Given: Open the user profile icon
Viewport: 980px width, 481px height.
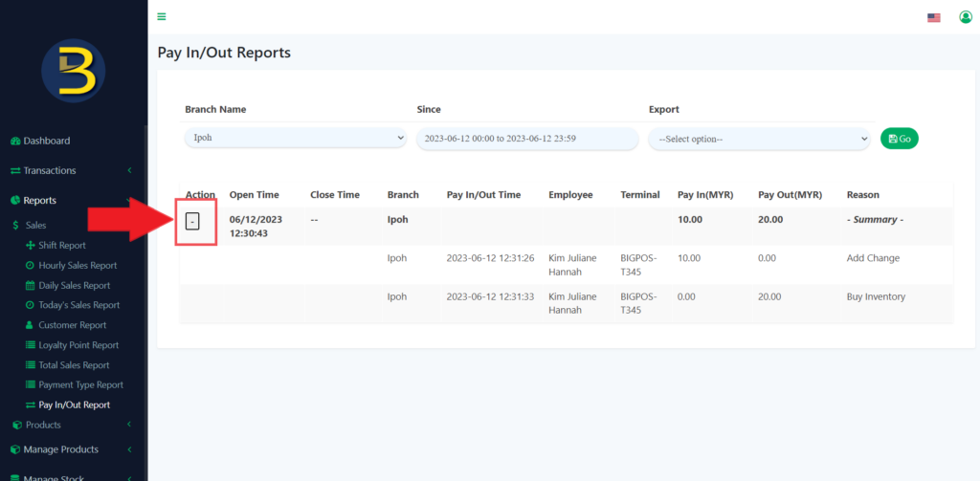Looking at the screenshot, I should click(965, 17).
